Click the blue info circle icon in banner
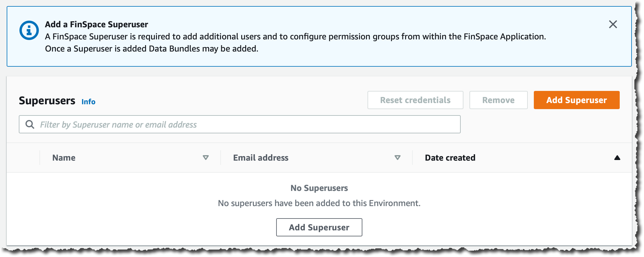The width and height of the screenshot is (644, 257). pos(29,30)
